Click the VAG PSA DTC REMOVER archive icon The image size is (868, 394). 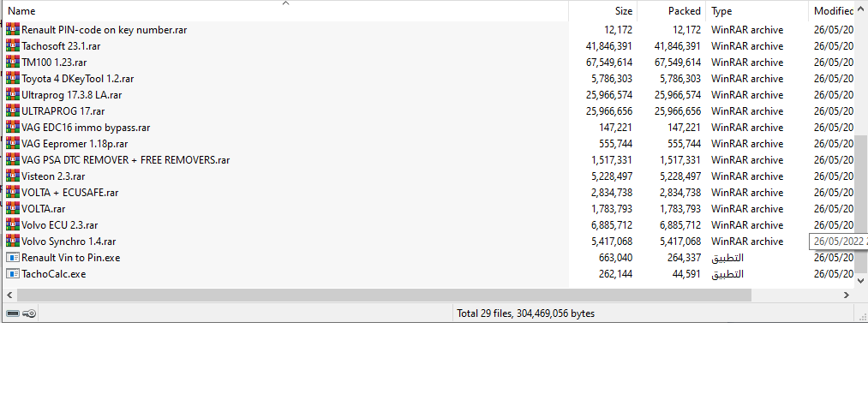(x=13, y=160)
